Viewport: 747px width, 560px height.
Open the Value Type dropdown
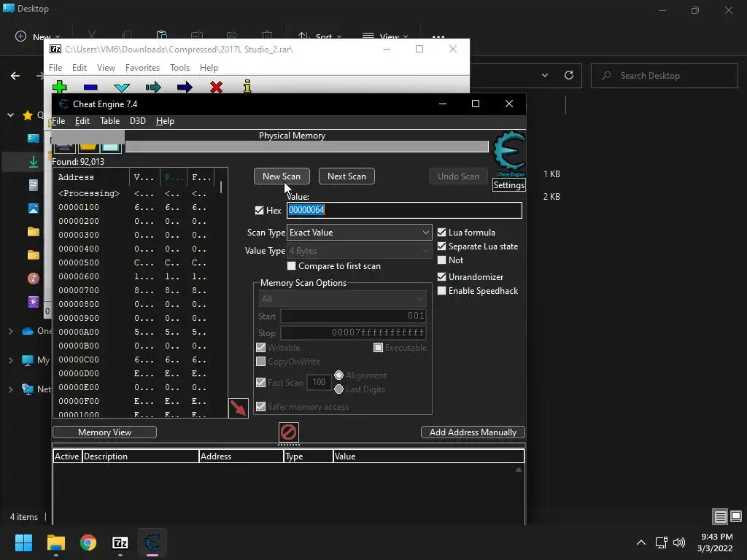point(359,251)
